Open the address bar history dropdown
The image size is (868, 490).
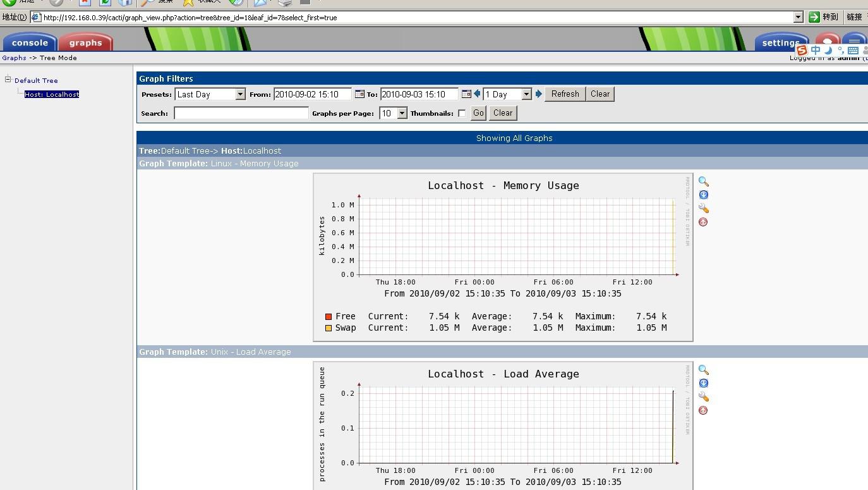[x=798, y=17]
